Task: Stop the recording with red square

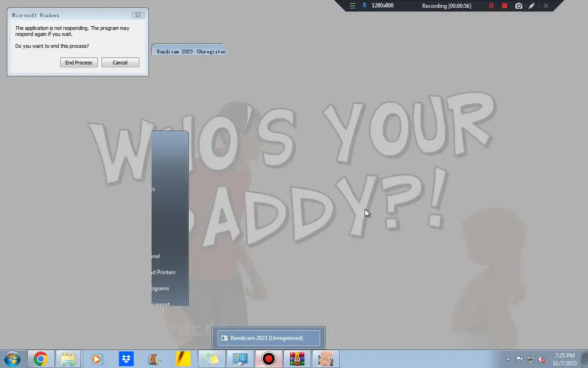Action: point(504,6)
